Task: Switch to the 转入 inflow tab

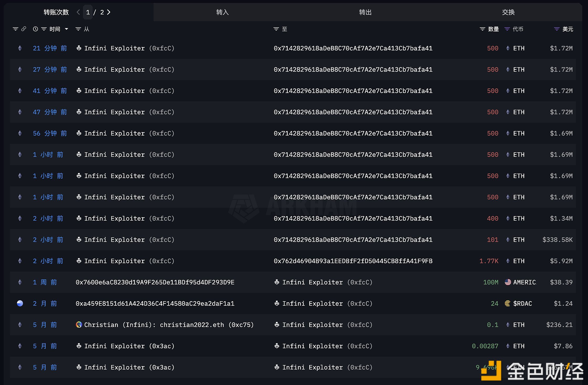Action: (222, 12)
